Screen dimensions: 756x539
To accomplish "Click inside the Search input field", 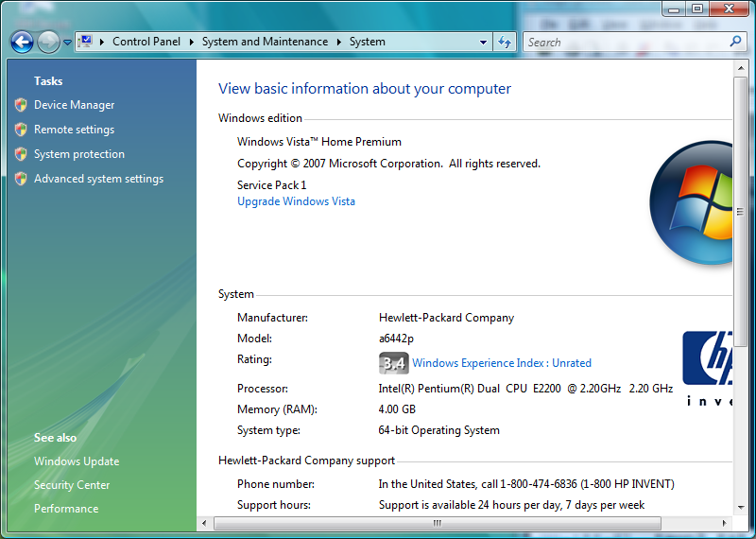I will click(624, 42).
